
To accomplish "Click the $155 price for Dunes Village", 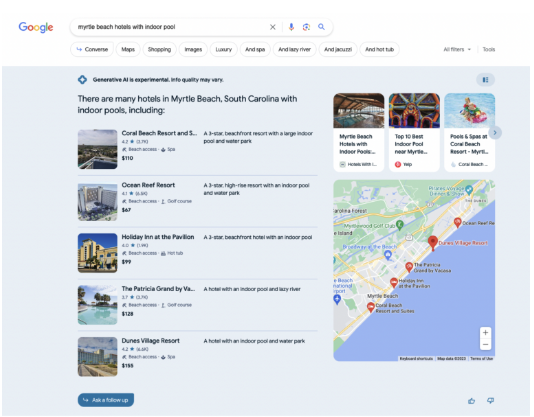I will point(127,366).
